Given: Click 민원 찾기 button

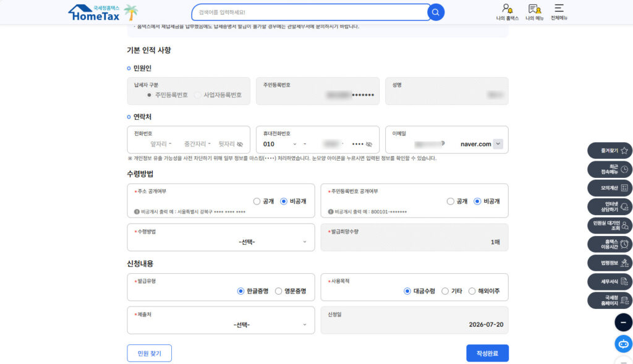Looking at the screenshot, I should pyautogui.click(x=150, y=353).
